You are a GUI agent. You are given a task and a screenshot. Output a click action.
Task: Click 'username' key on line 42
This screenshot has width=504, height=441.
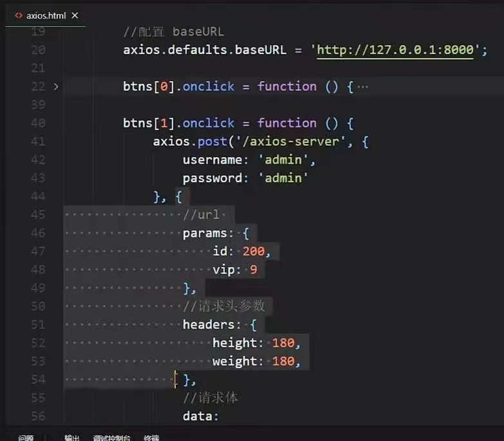(212, 160)
